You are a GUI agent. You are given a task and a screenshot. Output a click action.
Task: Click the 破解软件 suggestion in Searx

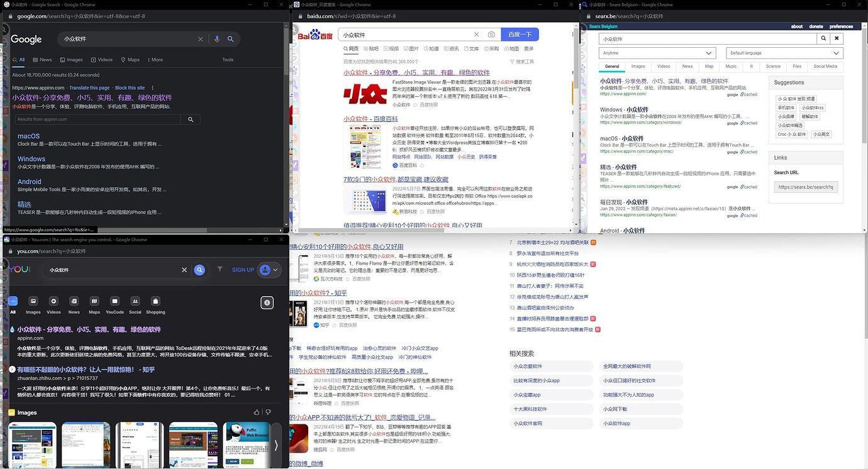point(810,116)
